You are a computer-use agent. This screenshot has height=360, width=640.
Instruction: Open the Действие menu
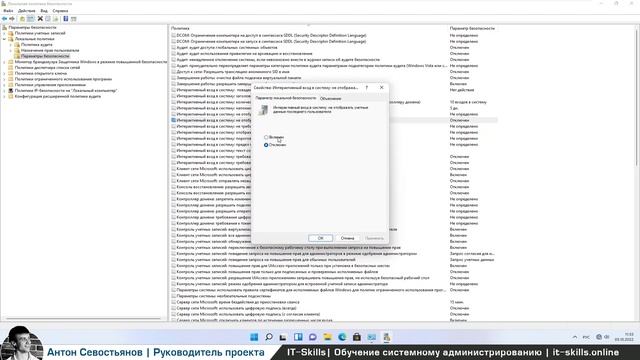[x=27, y=11]
